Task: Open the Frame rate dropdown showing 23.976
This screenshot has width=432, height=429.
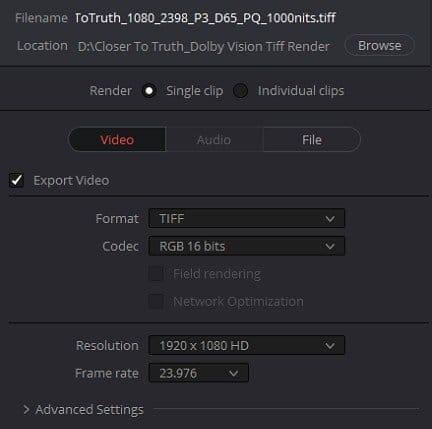Action: pos(199,373)
